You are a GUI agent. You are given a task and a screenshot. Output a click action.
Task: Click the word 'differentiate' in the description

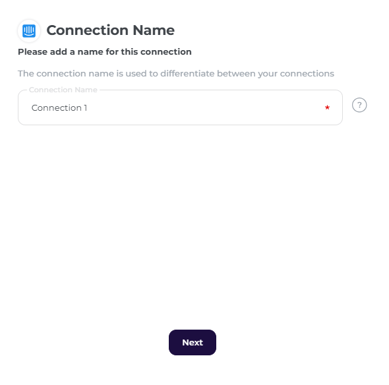(187, 74)
